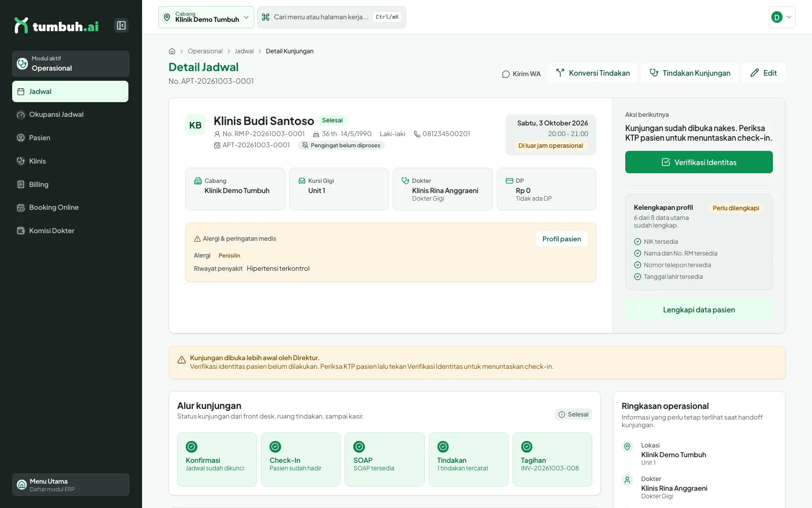This screenshot has width=812, height=508.
Task: Go to Operasional breadcrumb
Action: click(205, 51)
